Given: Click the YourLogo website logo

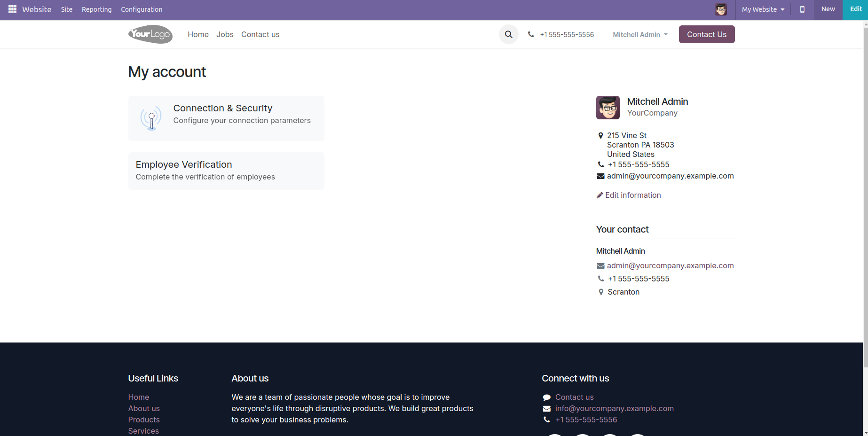Looking at the screenshot, I should click(x=150, y=34).
